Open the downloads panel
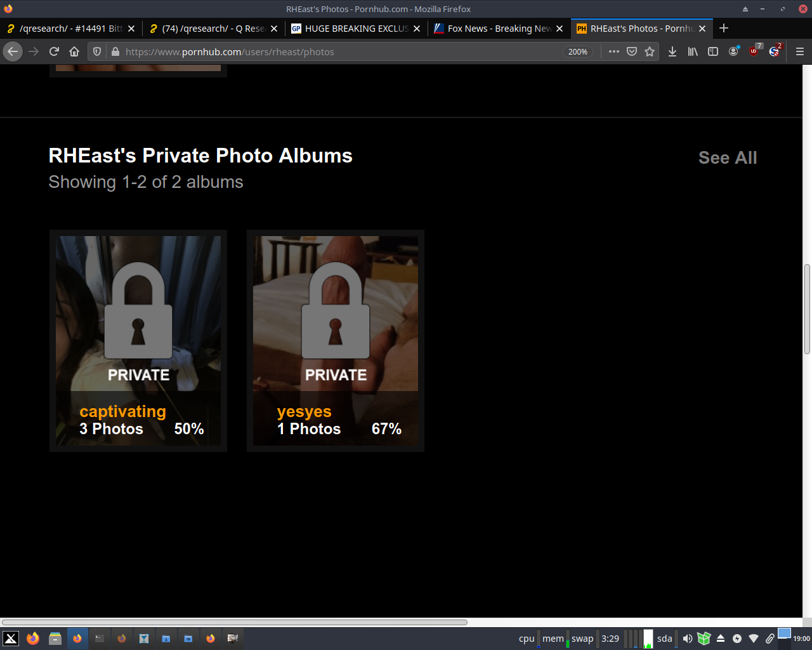Image resolution: width=812 pixels, height=650 pixels. [672, 51]
